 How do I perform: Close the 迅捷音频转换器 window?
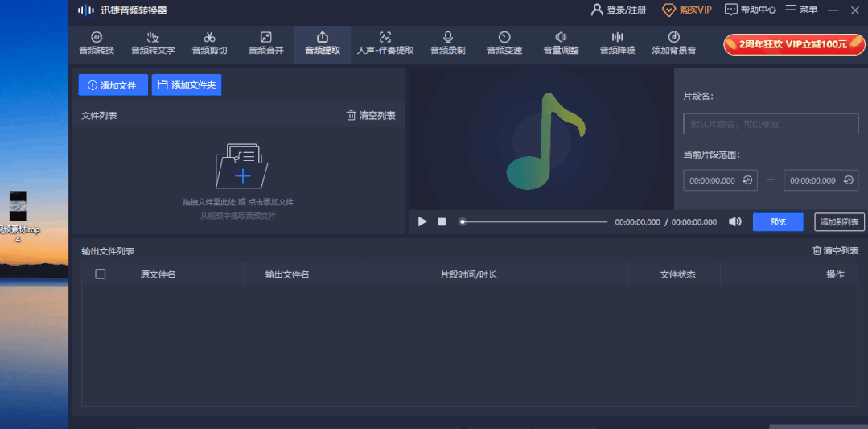(854, 10)
